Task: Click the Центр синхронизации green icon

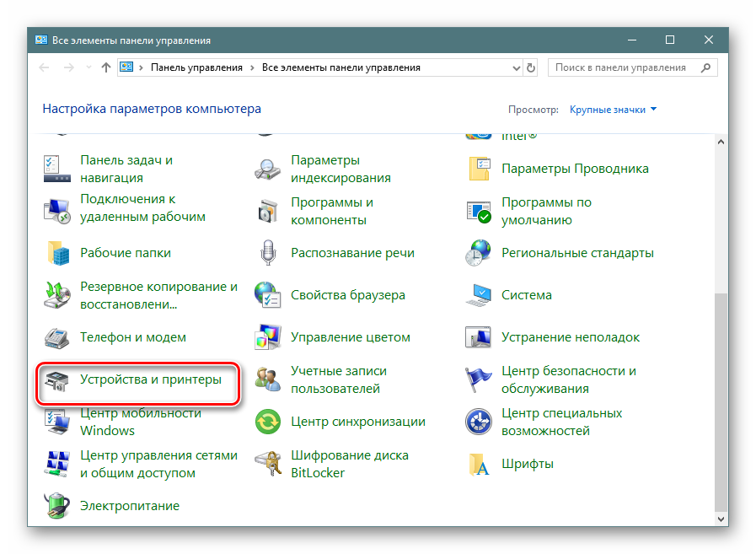Action: click(269, 422)
